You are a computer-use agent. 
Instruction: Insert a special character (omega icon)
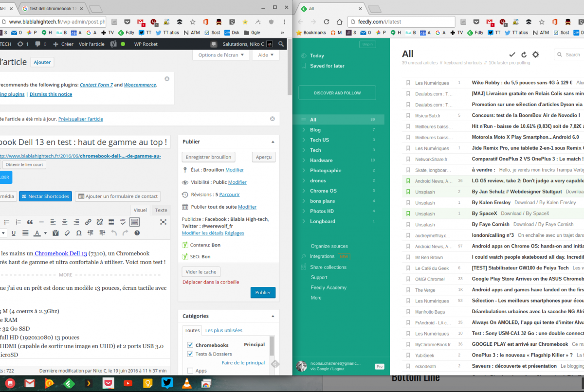79,233
